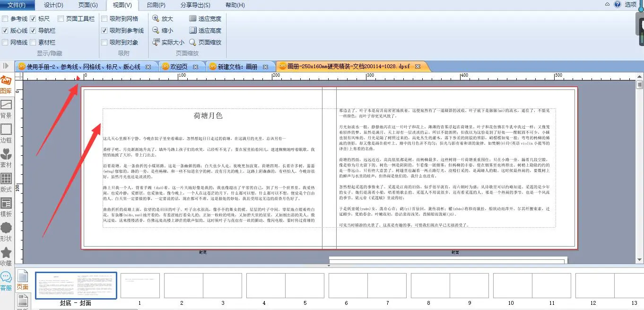644x310 pixels.
Task: Open the 分享导出(S) ribbon tab
Action: tap(195, 5)
